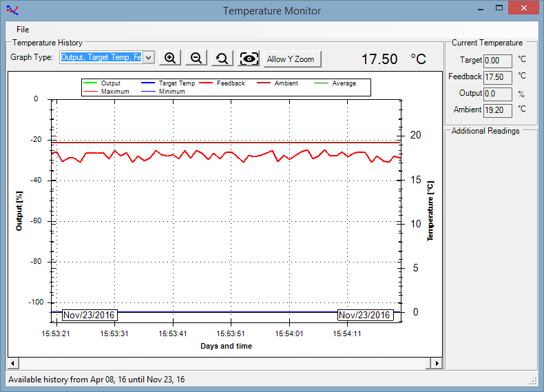Click the Target Temp legend entry
This screenshot has width=544, height=392.
click(168, 83)
